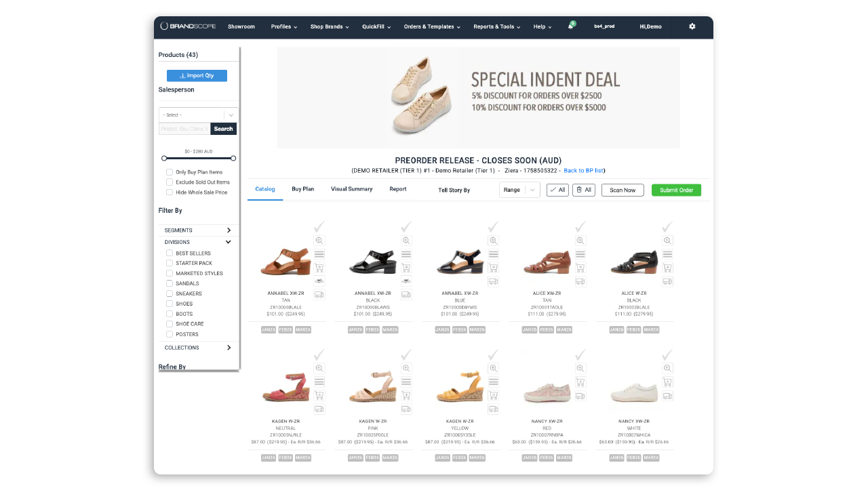Image resolution: width=868 pixels, height=488 pixels.
Task: Open the Salesperson Select dropdown
Action: [x=198, y=115]
